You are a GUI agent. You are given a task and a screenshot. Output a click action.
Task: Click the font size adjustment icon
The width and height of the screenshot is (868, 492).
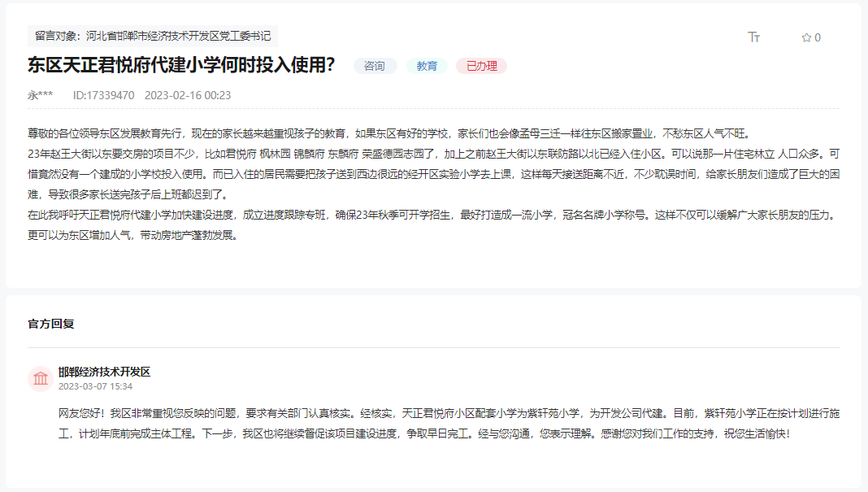754,37
